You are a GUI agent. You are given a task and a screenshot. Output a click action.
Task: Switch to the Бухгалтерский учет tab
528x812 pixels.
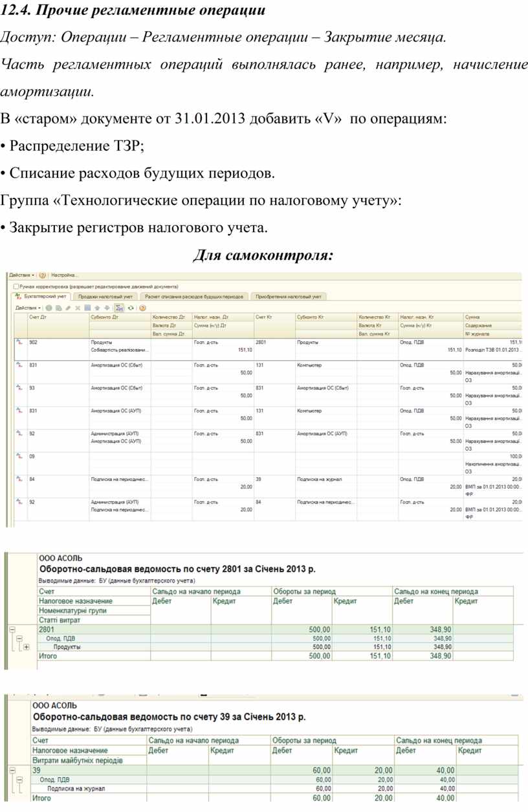coord(41,296)
